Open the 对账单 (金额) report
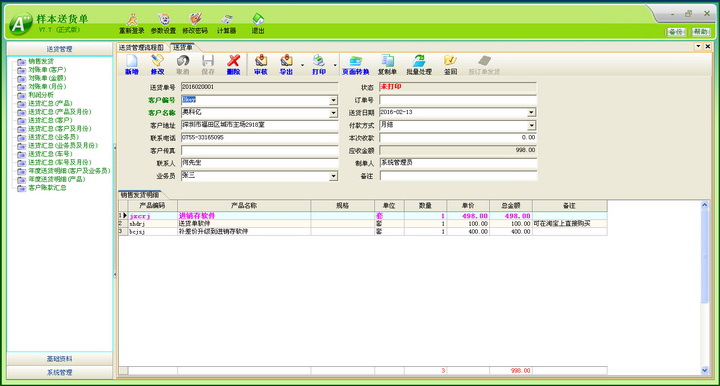The height and width of the screenshot is (386, 720). coord(47,78)
